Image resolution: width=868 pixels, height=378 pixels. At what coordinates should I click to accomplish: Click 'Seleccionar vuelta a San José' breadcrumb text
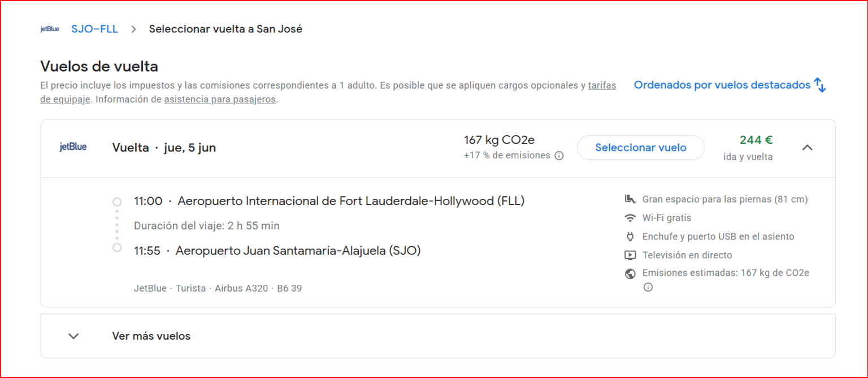225,29
